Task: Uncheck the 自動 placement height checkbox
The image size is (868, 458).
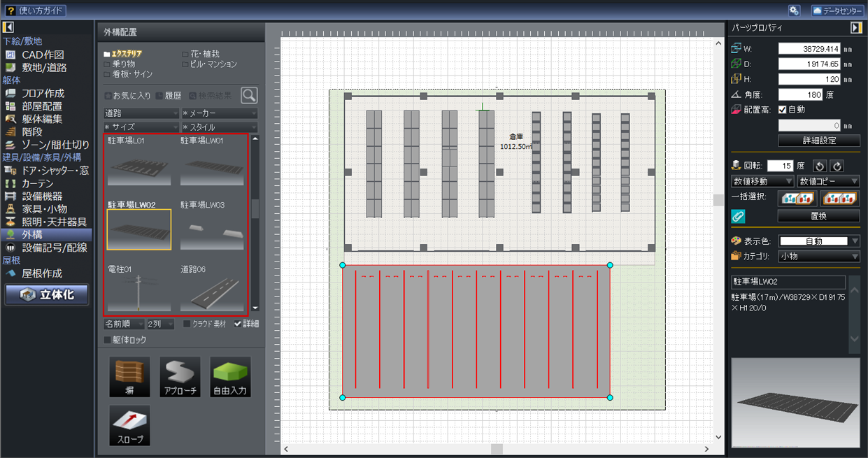Action: point(783,110)
